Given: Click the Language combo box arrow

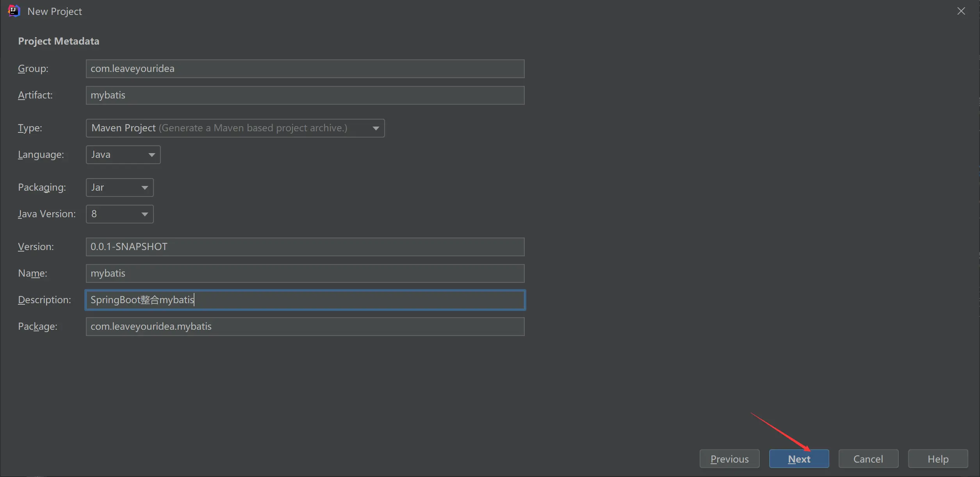Looking at the screenshot, I should (x=151, y=155).
